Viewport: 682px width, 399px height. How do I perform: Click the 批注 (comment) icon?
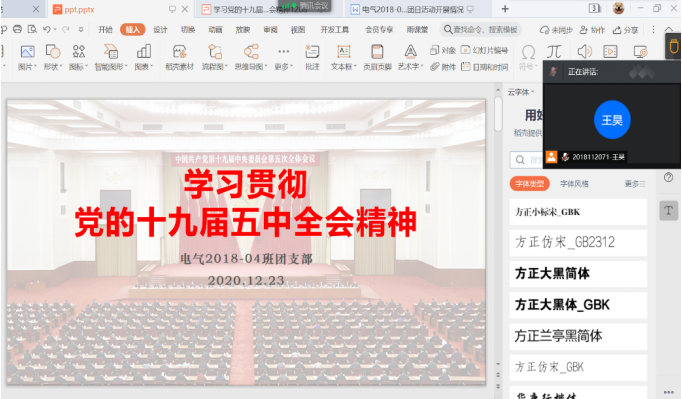[x=312, y=52]
